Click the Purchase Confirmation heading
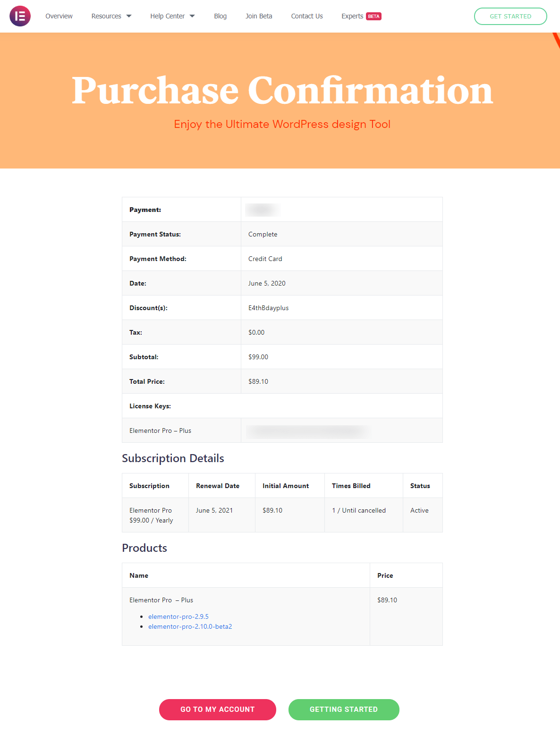Viewport: 560px width, 751px height. [282, 90]
